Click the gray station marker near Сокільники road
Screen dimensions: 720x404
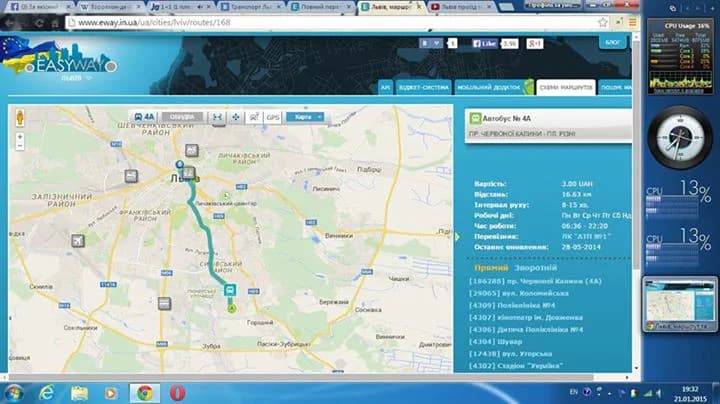click(164, 303)
